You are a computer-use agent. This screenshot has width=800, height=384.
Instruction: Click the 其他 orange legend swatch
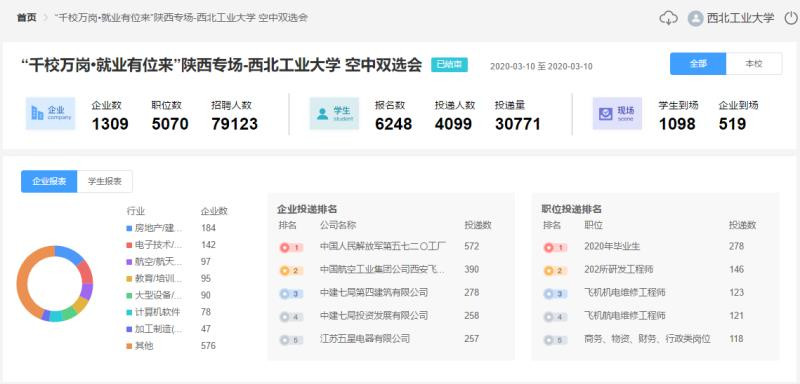point(129,346)
